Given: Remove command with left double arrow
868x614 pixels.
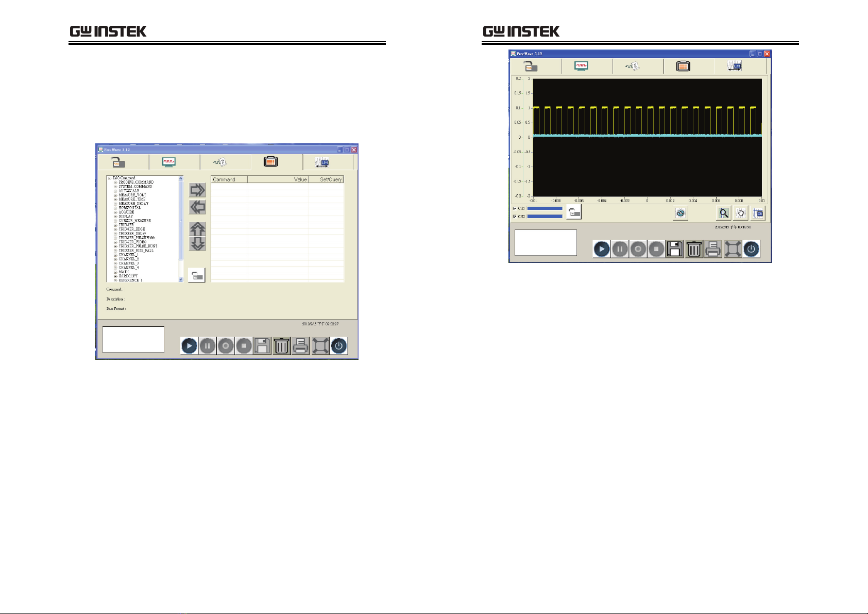Looking at the screenshot, I should tap(197, 207).
